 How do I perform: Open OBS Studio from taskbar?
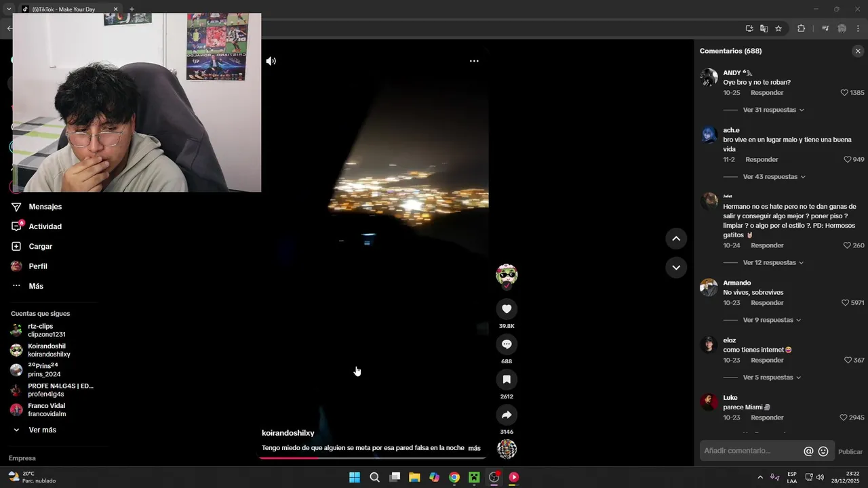[x=494, y=477]
